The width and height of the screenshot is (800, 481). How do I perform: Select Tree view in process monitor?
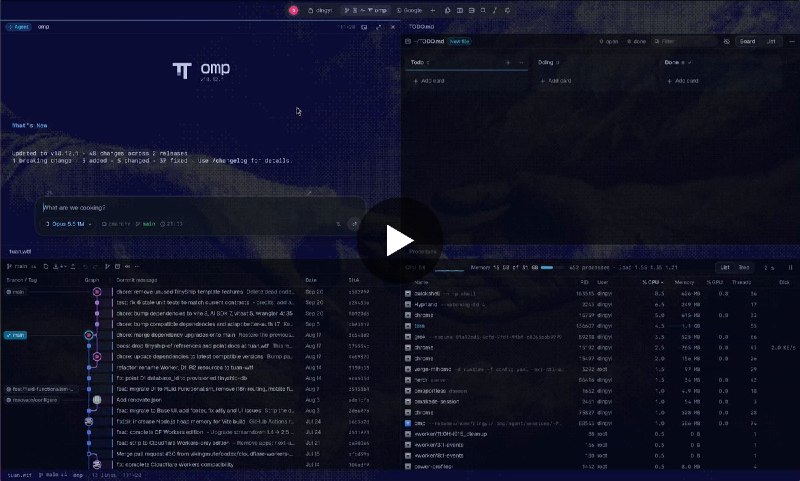[x=744, y=267]
